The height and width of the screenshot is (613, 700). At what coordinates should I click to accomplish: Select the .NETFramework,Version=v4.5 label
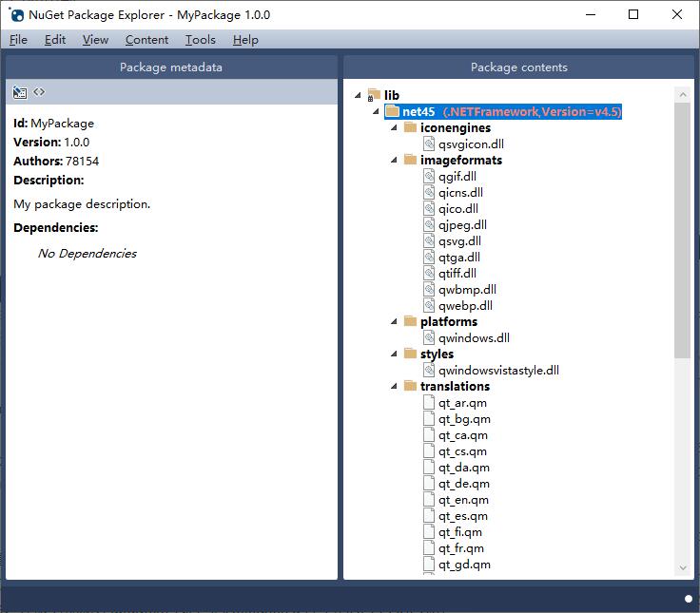(x=532, y=111)
